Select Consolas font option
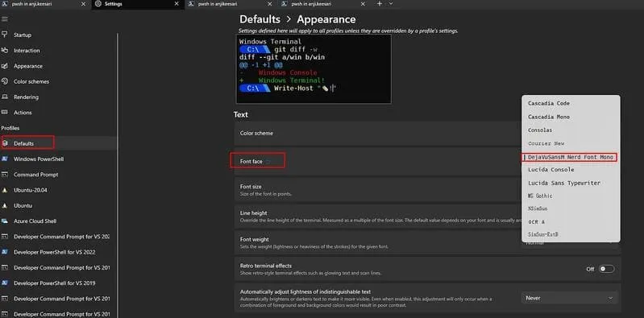Image resolution: width=644 pixels, height=318 pixels. tap(571, 130)
